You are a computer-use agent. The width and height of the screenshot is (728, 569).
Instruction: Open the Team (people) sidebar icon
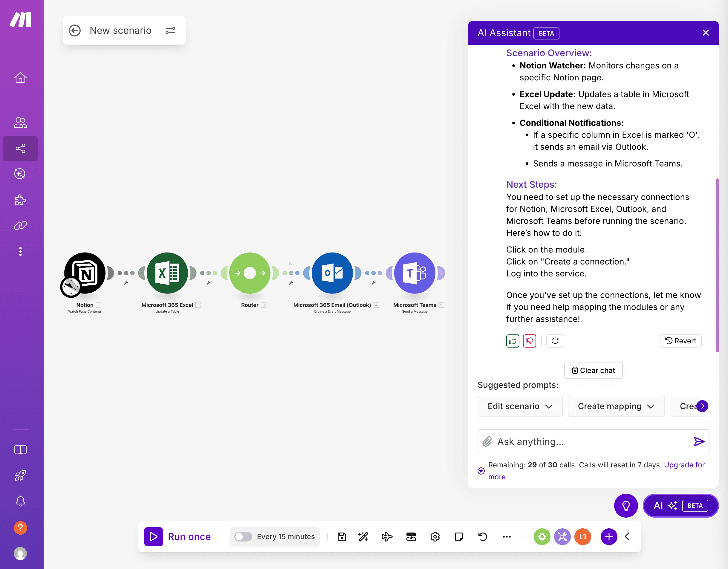(20, 123)
